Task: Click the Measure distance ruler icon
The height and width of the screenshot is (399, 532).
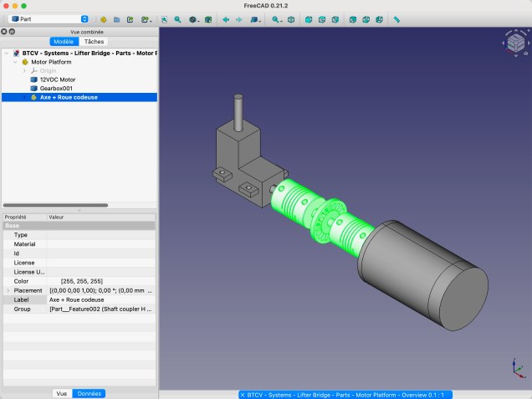Action: click(396, 18)
